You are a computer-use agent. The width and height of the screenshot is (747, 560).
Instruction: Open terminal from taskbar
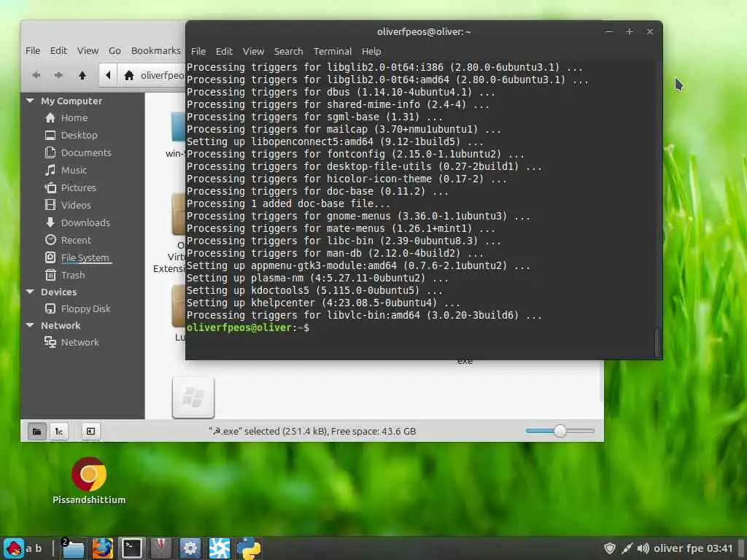point(131,548)
